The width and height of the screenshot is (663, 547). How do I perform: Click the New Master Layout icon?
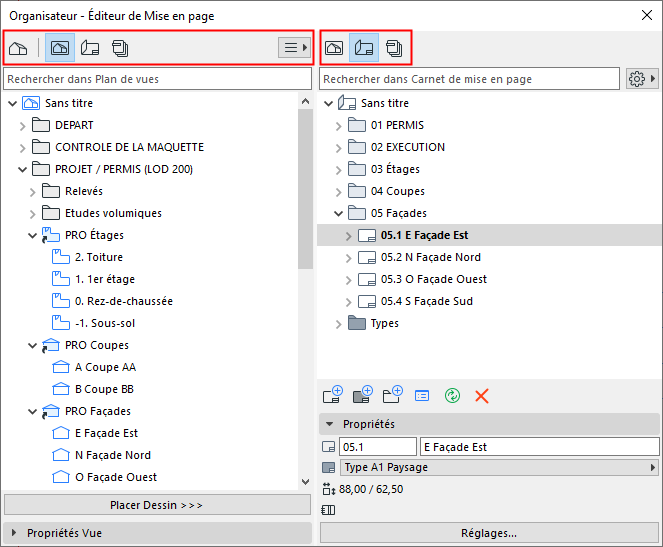(363, 395)
